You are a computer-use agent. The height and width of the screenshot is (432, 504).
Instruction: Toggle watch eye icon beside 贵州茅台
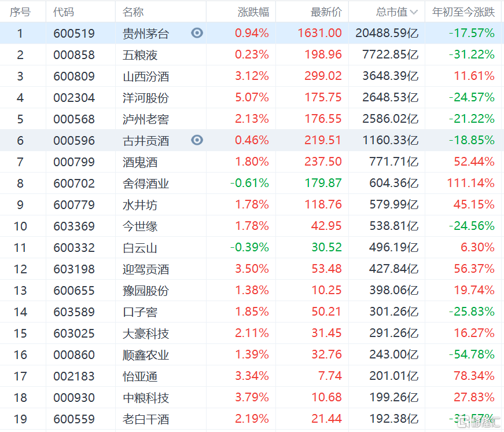click(197, 33)
